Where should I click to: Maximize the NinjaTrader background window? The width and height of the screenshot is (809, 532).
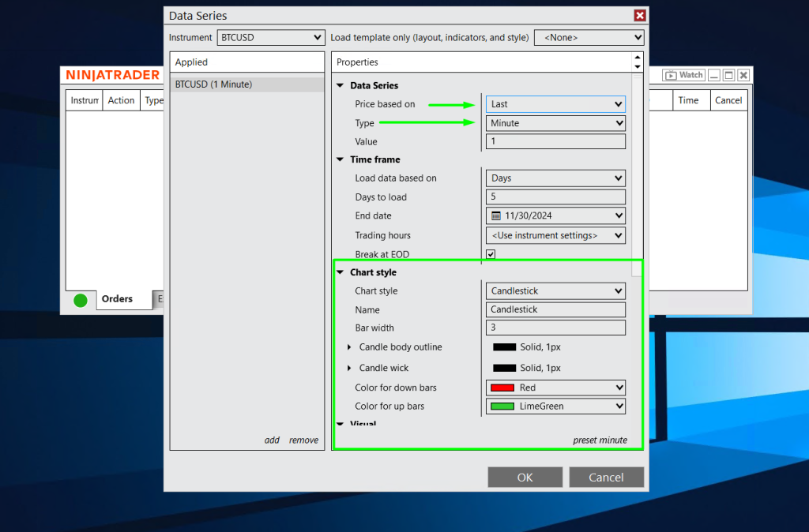point(728,75)
